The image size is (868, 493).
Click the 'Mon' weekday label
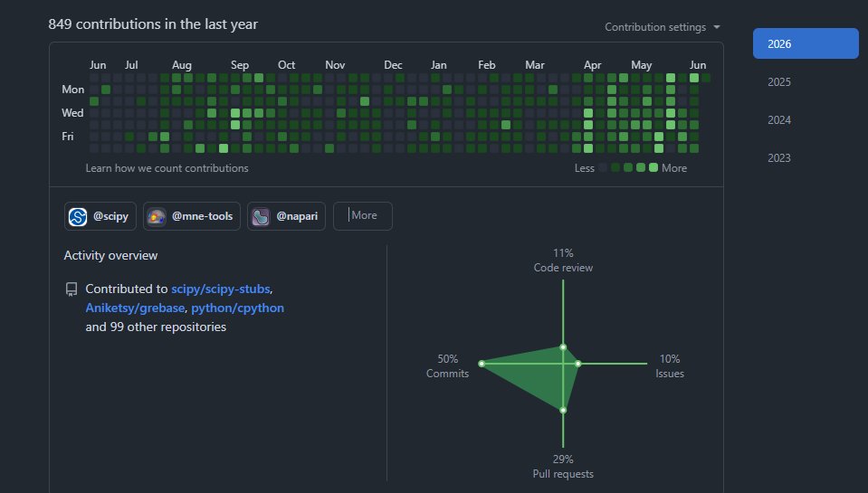tap(73, 90)
